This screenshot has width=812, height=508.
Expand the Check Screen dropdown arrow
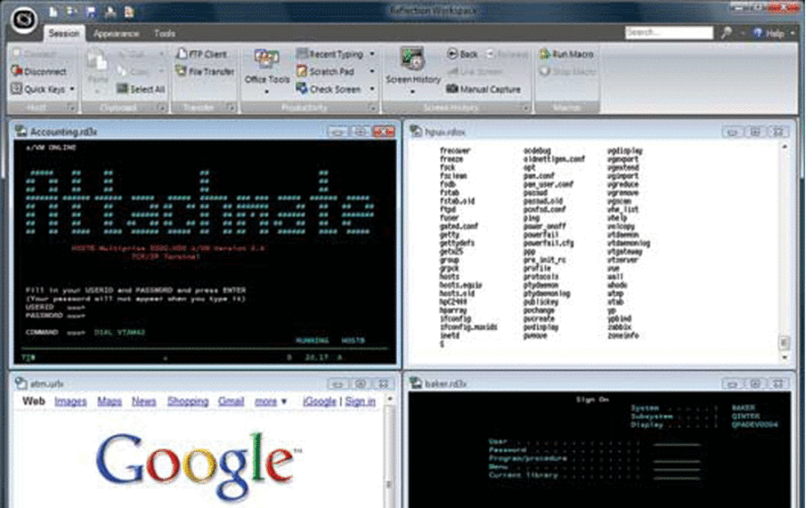(x=372, y=89)
